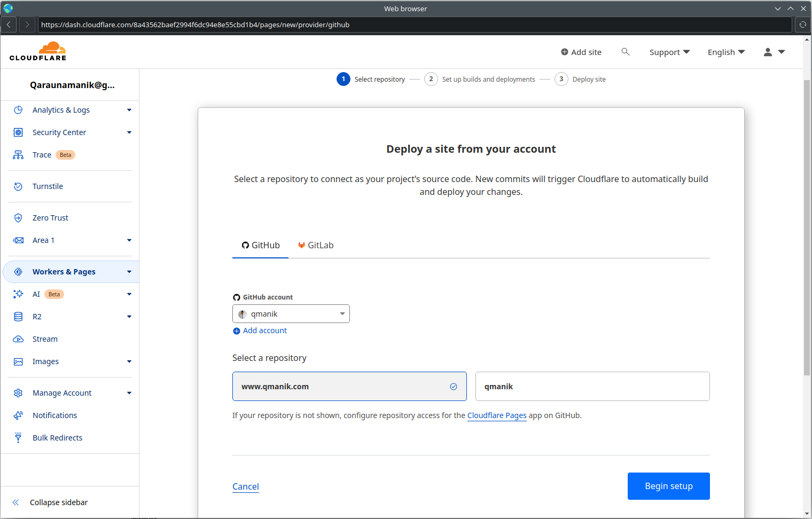Follow the Cloudflare Pages link
Image resolution: width=812 pixels, height=519 pixels.
[x=496, y=415]
